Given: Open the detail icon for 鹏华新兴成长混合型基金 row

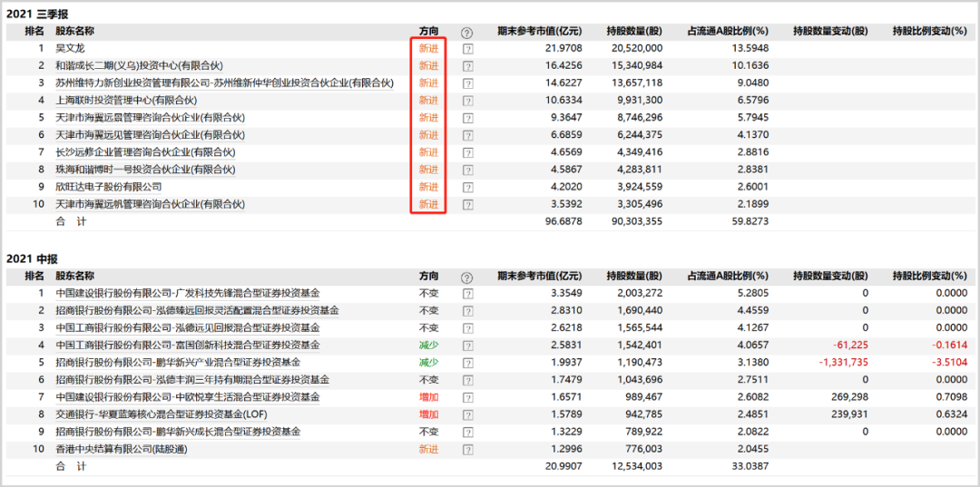Looking at the screenshot, I should click(467, 432).
